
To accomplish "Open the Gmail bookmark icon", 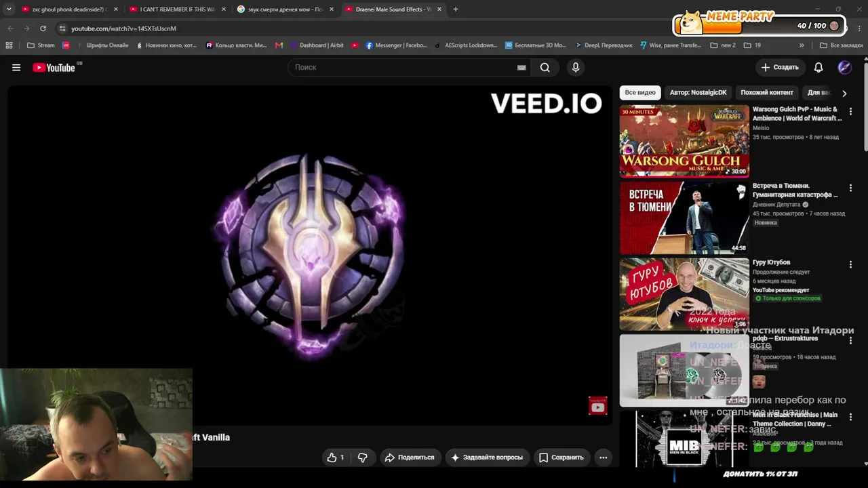I will click(279, 45).
